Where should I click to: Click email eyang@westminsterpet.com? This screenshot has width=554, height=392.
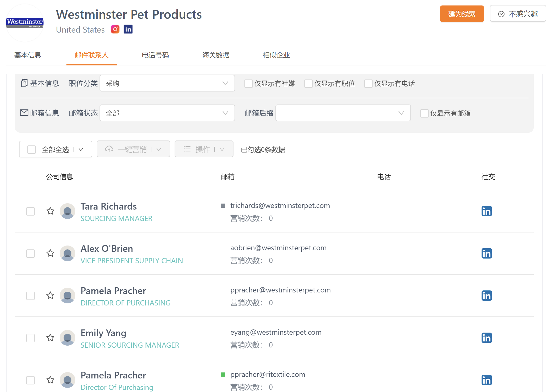(276, 332)
